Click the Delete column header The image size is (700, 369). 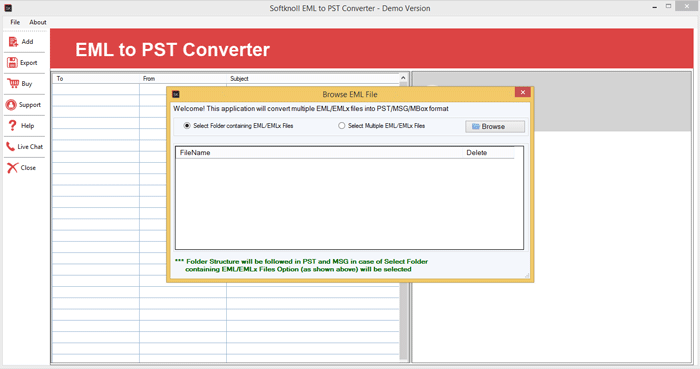(488, 153)
